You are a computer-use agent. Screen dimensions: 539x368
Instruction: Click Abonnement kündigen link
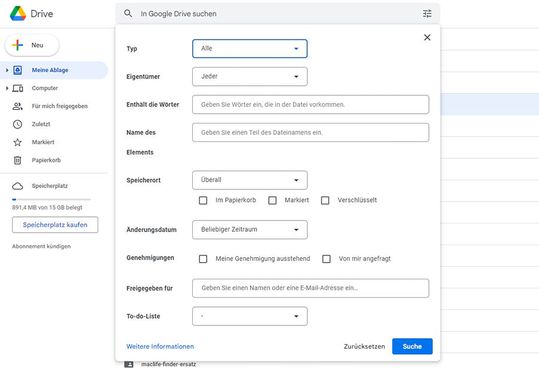(41, 246)
